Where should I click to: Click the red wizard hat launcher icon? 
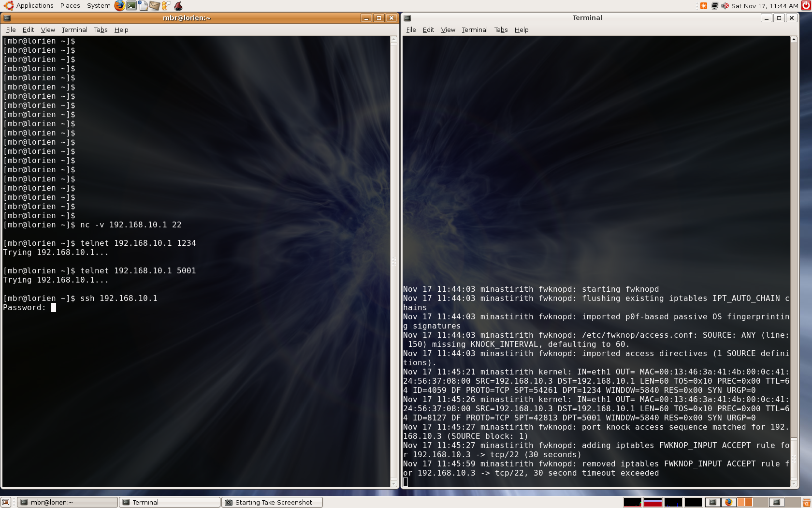[178, 6]
